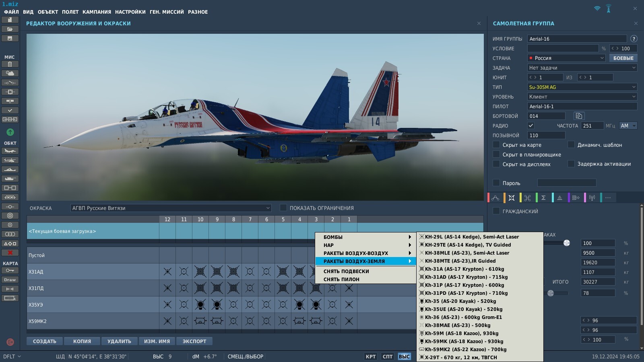Select the airplane group object tool
Viewport: 644px width, 362px height.
click(x=10, y=151)
